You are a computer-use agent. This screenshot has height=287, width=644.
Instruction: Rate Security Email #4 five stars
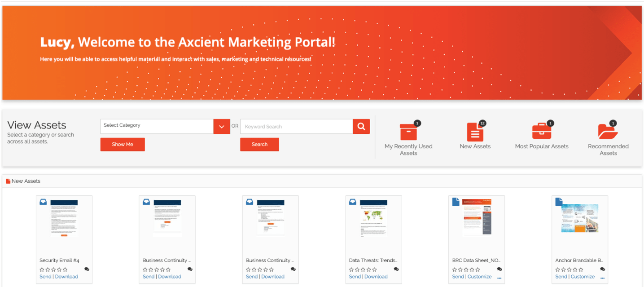click(x=66, y=269)
